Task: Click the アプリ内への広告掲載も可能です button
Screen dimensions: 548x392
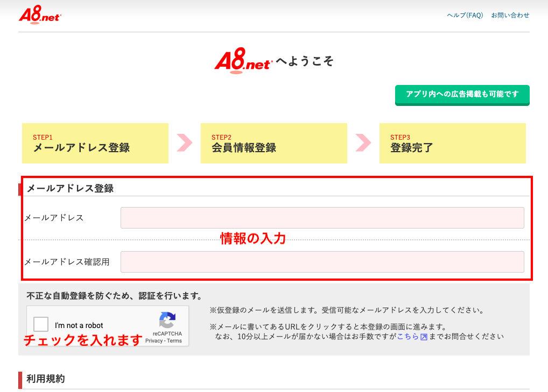Action: coord(462,95)
